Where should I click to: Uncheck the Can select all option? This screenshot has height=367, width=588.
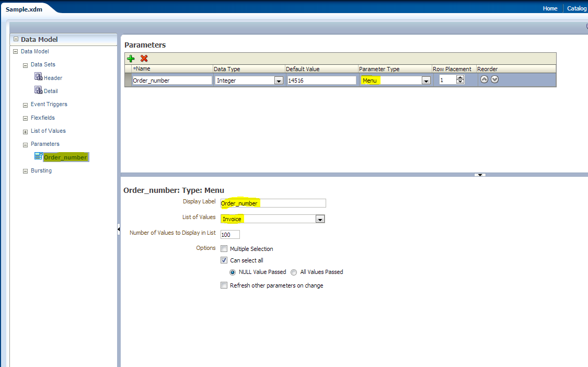click(x=224, y=260)
